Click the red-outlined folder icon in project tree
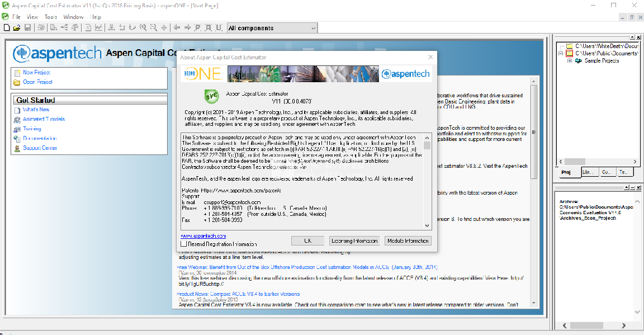This screenshot has height=335, width=644. click(569, 54)
